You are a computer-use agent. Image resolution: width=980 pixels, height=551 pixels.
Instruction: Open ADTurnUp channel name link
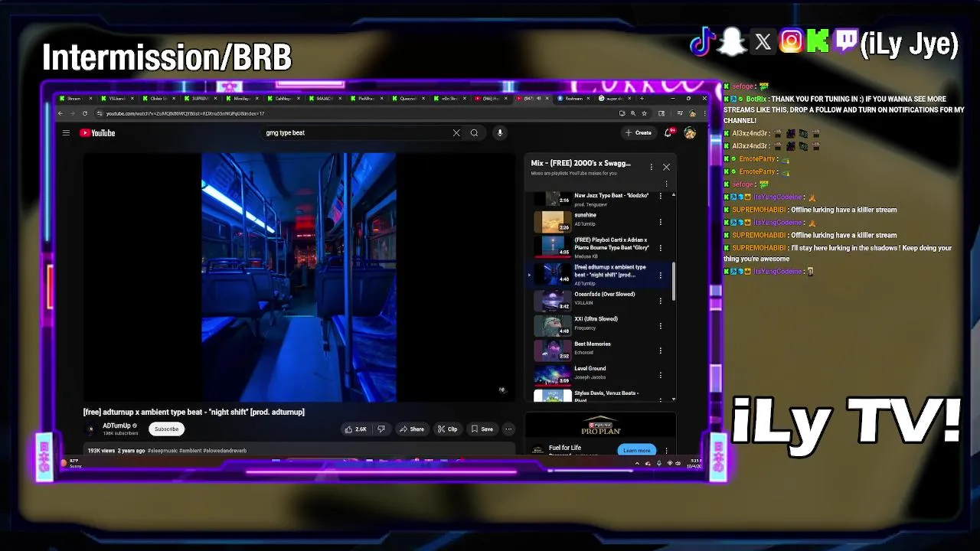[116, 425]
